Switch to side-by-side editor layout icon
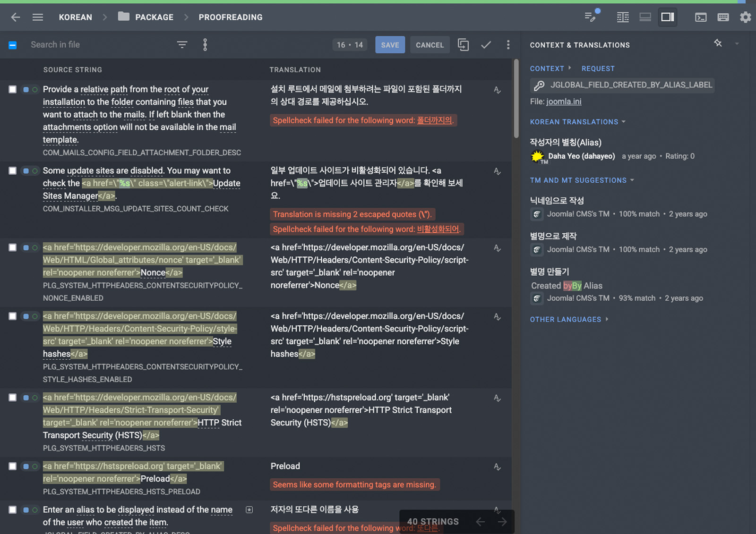Screen dimensions: 756x534 pyautogui.click(x=623, y=17)
